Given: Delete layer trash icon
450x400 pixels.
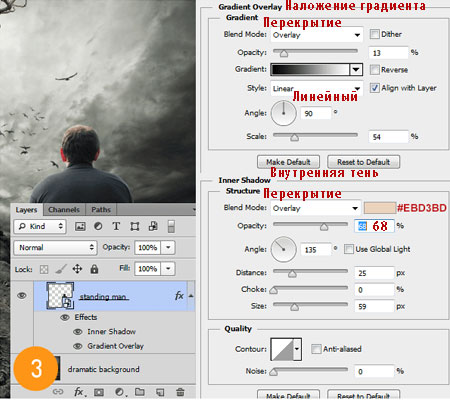Looking at the screenshot, I should tap(180, 392).
